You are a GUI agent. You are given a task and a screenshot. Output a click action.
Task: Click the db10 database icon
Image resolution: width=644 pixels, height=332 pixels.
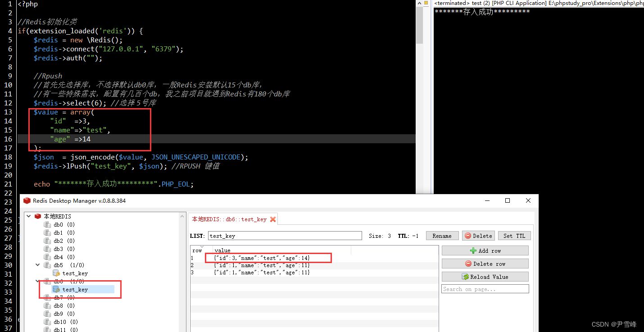tap(47, 322)
